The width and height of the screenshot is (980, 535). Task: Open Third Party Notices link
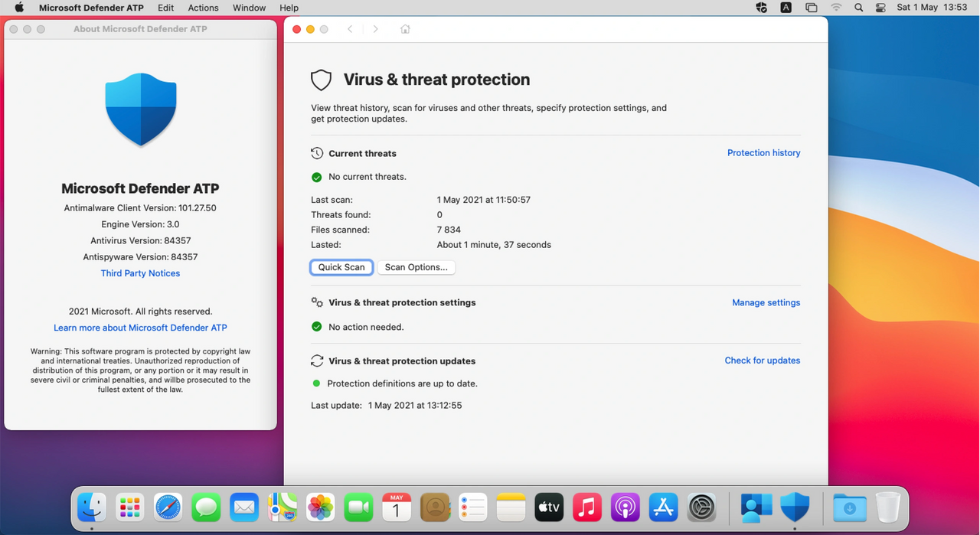click(140, 273)
